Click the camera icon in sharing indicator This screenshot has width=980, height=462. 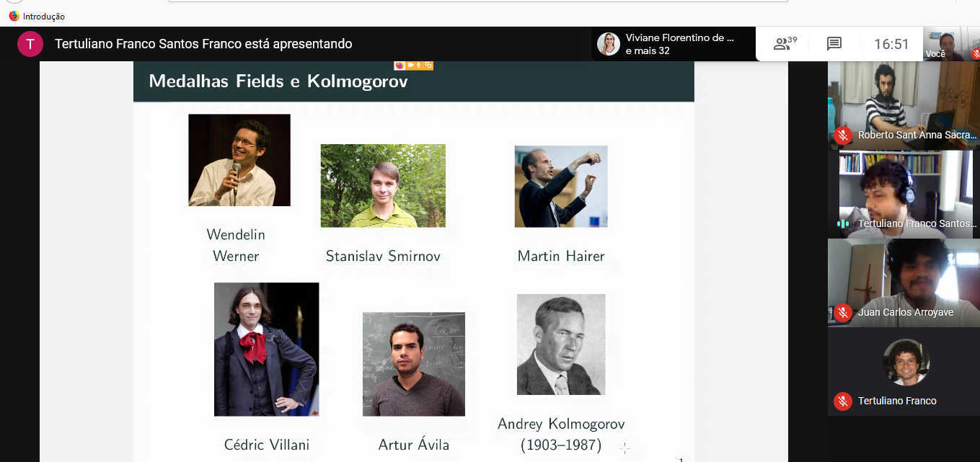(x=410, y=65)
